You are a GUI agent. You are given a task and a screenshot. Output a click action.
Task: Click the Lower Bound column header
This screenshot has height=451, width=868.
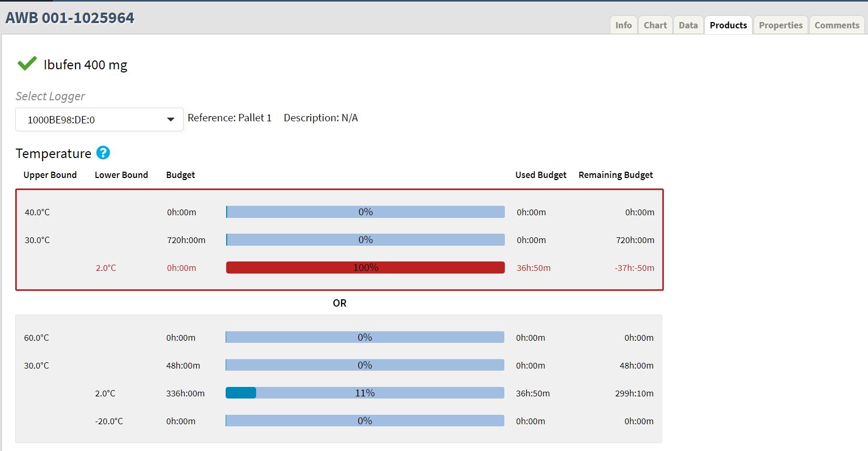pos(121,175)
